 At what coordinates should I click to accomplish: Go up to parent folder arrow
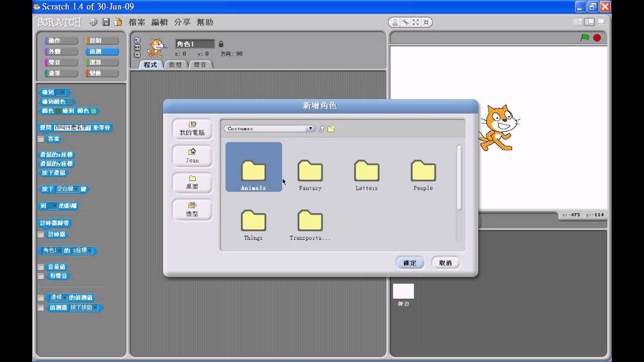(321, 129)
